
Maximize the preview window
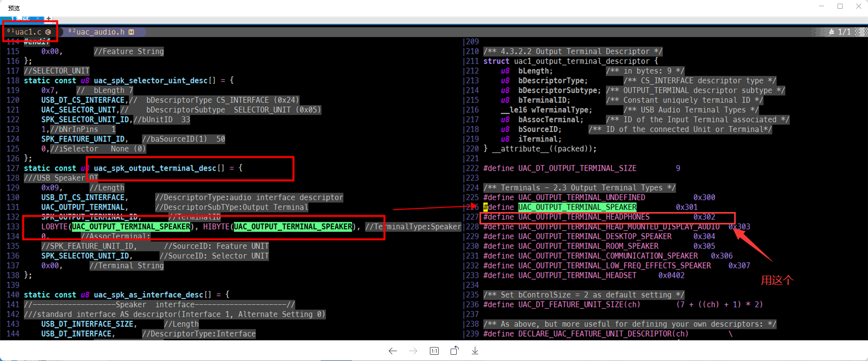(x=840, y=6)
